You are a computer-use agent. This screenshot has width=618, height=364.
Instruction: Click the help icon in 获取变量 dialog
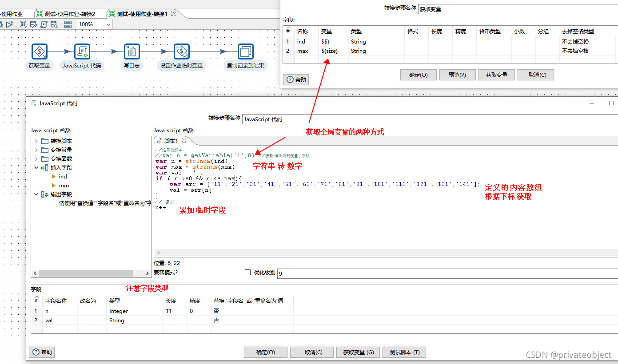[x=290, y=79]
